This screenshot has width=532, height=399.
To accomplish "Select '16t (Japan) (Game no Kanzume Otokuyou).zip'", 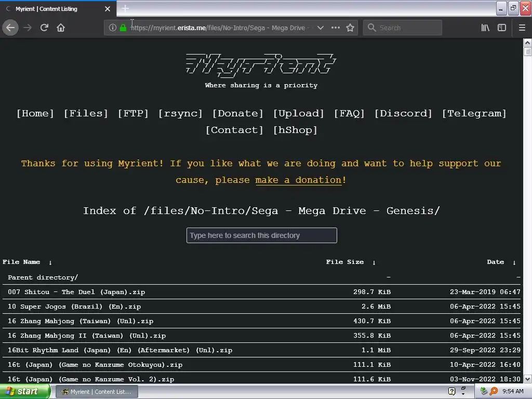I will point(95,365).
